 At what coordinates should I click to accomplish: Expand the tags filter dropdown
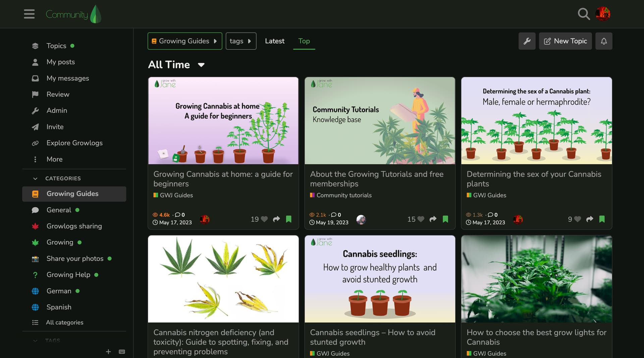[240, 41]
